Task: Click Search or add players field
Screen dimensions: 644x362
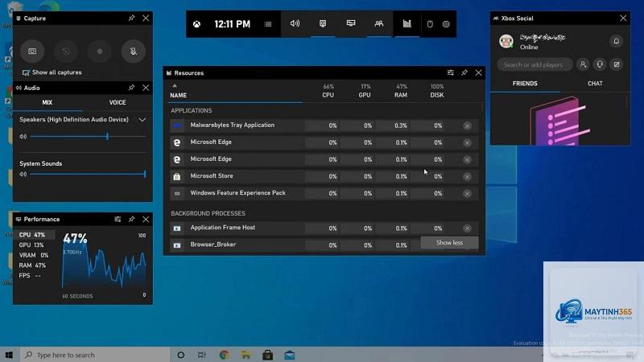Action: tap(535, 64)
